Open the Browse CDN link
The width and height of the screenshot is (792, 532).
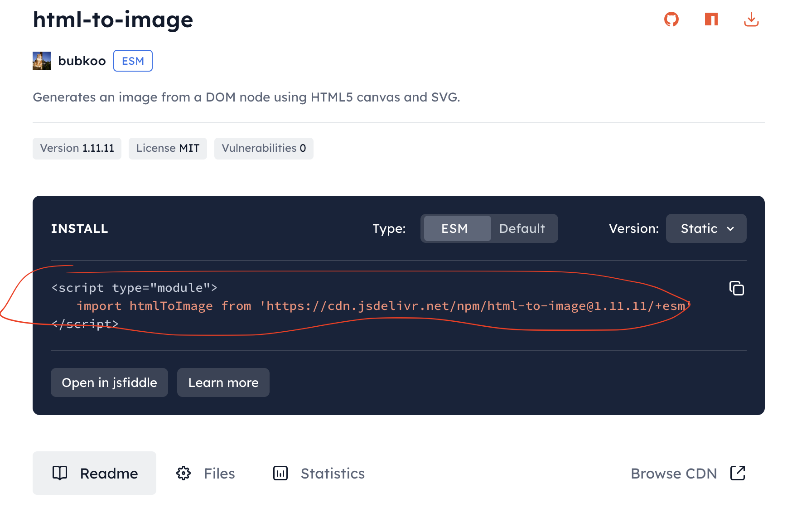coord(674,474)
